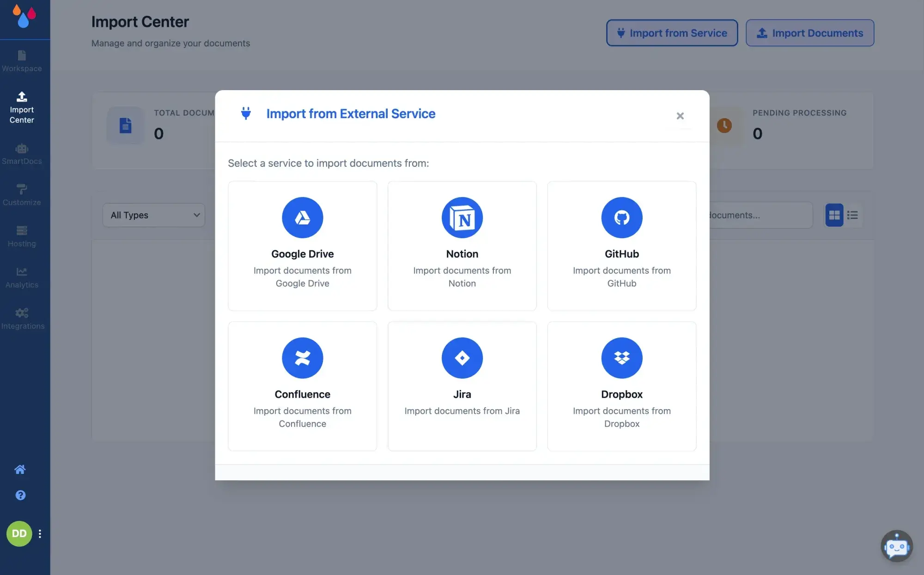
Task: Click the DD user avatar
Action: point(19,534)
